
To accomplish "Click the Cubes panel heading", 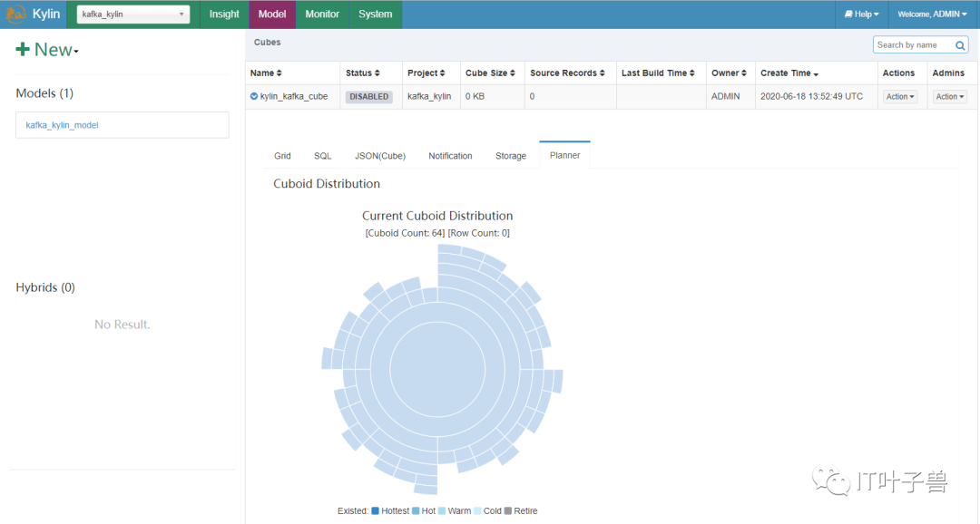I will click(x=267, y=42).
